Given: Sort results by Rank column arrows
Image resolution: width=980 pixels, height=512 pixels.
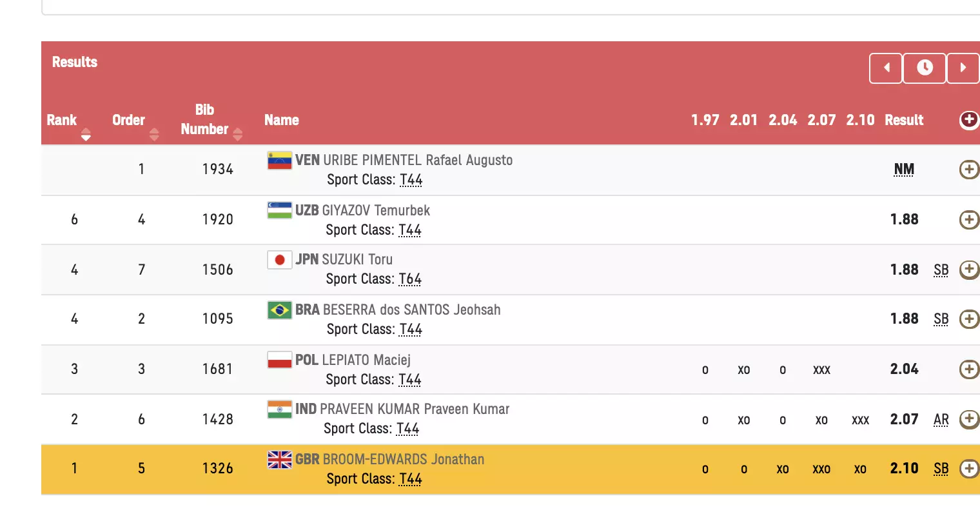Looking at the screenshot, I should click(x=86, y=135).
